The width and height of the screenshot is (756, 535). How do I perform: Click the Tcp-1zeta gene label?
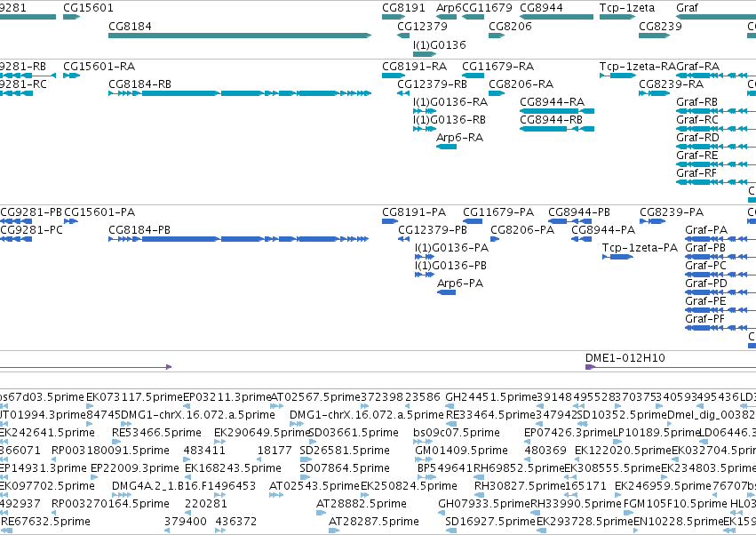[627, 8]
